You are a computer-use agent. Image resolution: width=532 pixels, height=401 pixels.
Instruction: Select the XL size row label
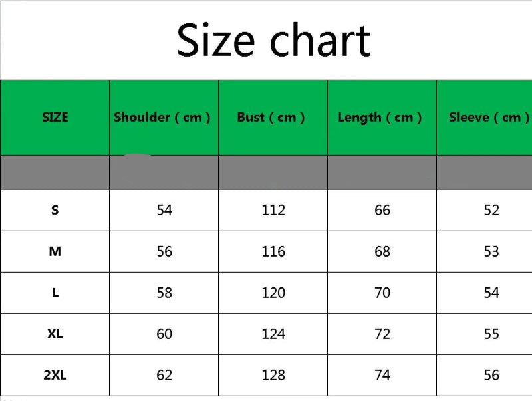[x=55, y=334]
